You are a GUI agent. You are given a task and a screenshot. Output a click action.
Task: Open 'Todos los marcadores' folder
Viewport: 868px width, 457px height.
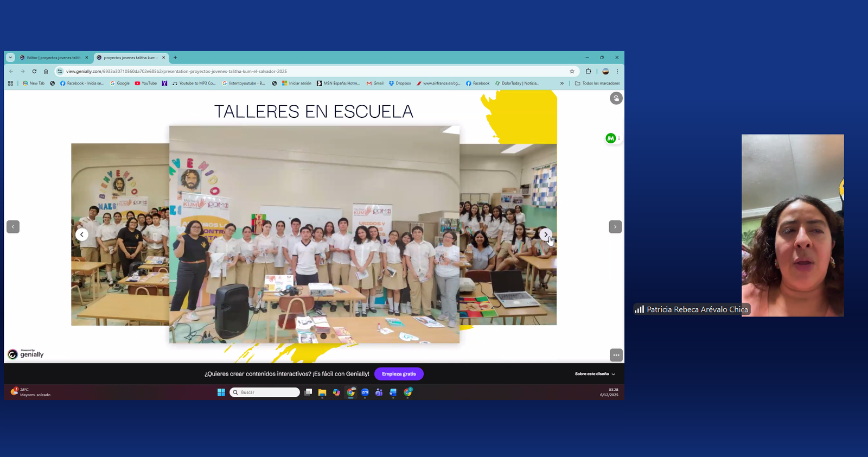click(x=597, y=84)
